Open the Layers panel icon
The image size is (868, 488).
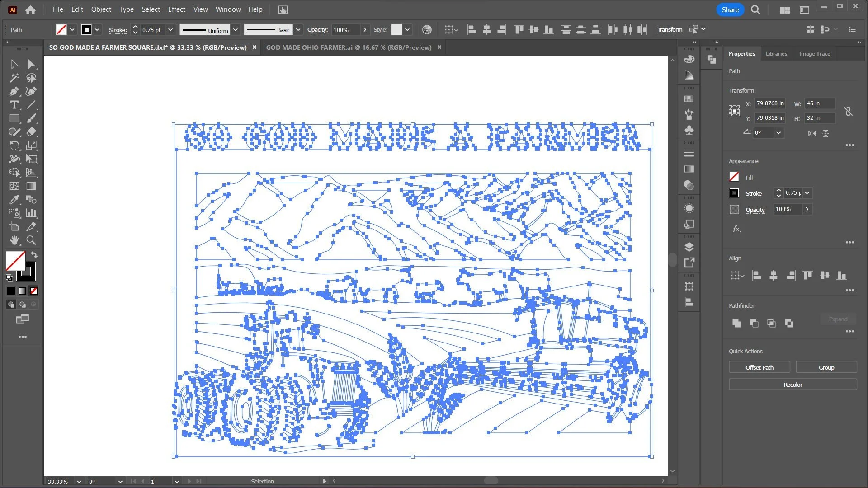(689, 247)
